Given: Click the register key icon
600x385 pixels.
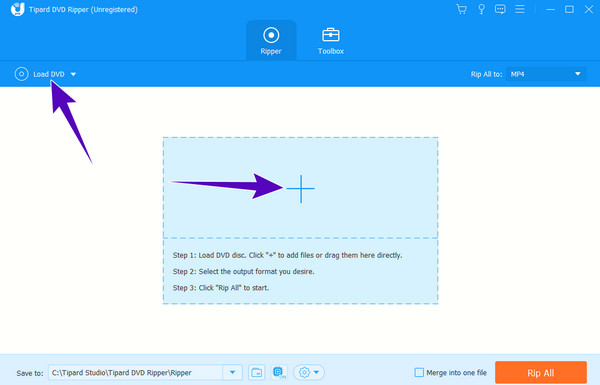Looking at the screenshot, I should click(x=481, y=9).
